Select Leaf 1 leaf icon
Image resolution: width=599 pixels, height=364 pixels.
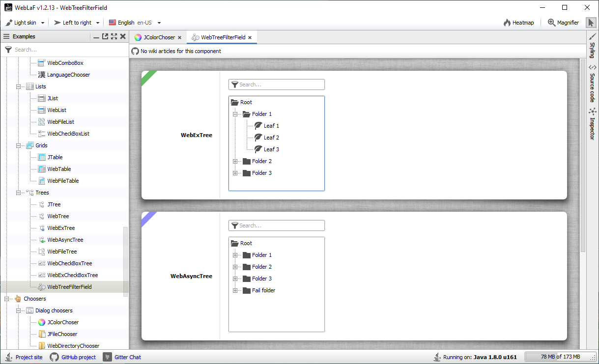coord(258,126)
